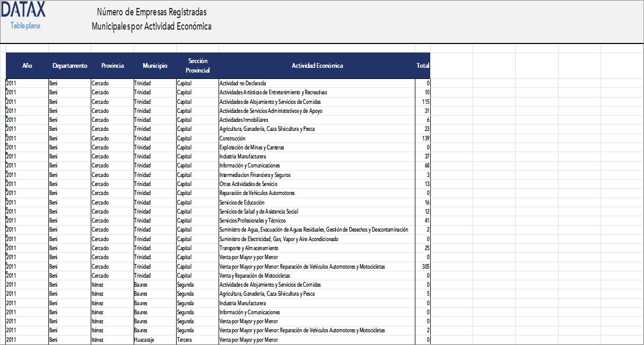Screen dimensions: 644x345
Task: Click the total value 305
Action: click(x=423, y=267)
